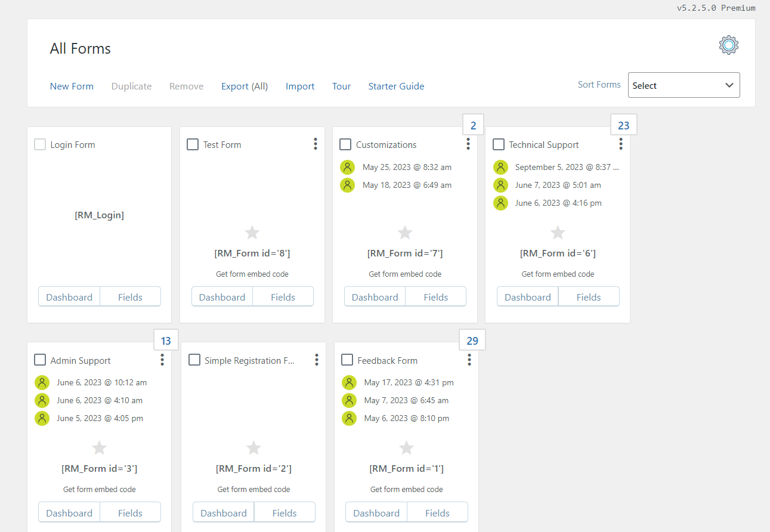The image size is (770, 532).
Task: Open the Test Form options menu
Action: point(315,144)
